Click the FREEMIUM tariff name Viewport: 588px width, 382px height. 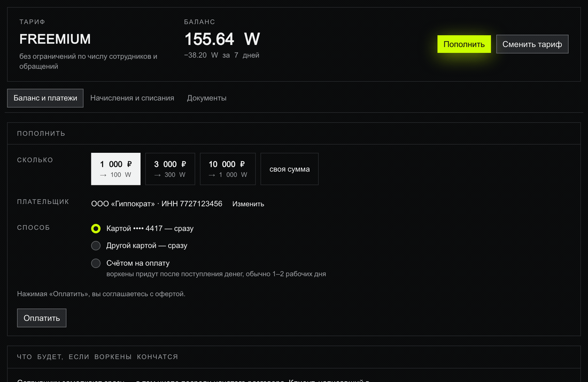55,39
